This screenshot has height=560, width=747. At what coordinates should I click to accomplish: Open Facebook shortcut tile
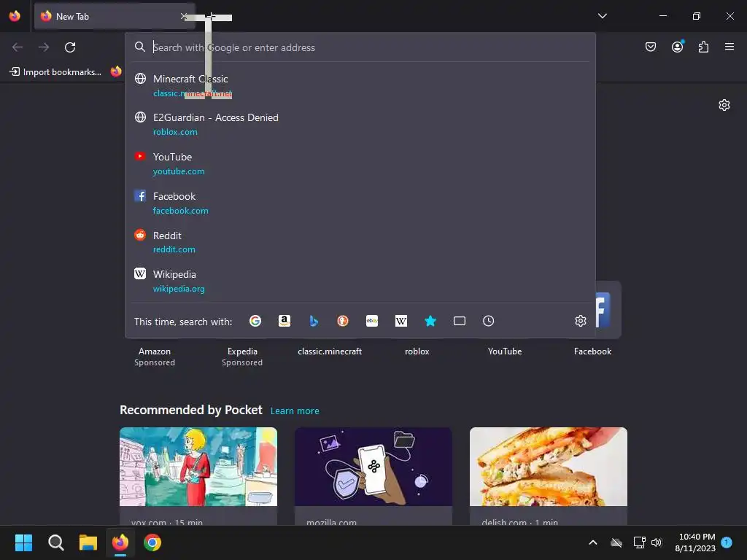(x=608, y=310)
